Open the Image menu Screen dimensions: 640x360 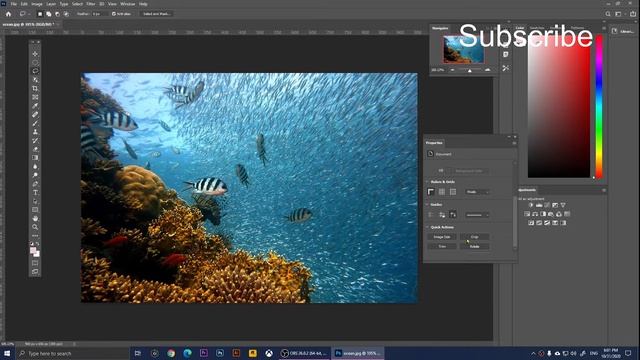[37, 4]
